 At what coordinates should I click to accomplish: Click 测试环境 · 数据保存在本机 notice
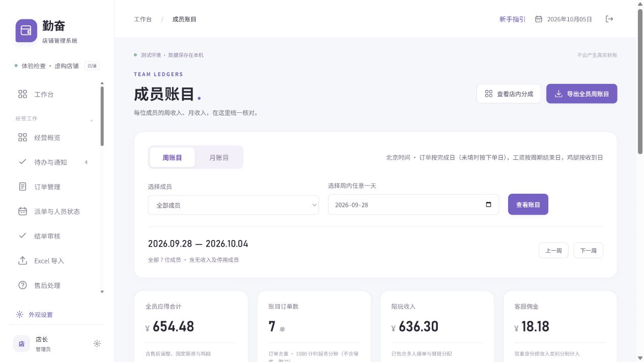172,55
